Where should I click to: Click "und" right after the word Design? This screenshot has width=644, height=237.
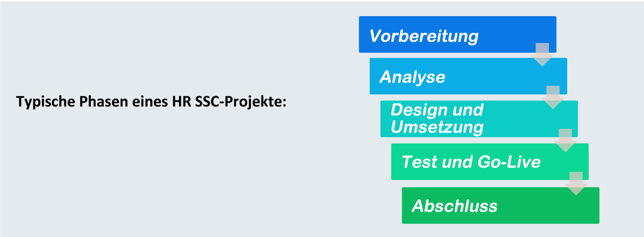tap(468, 110)
